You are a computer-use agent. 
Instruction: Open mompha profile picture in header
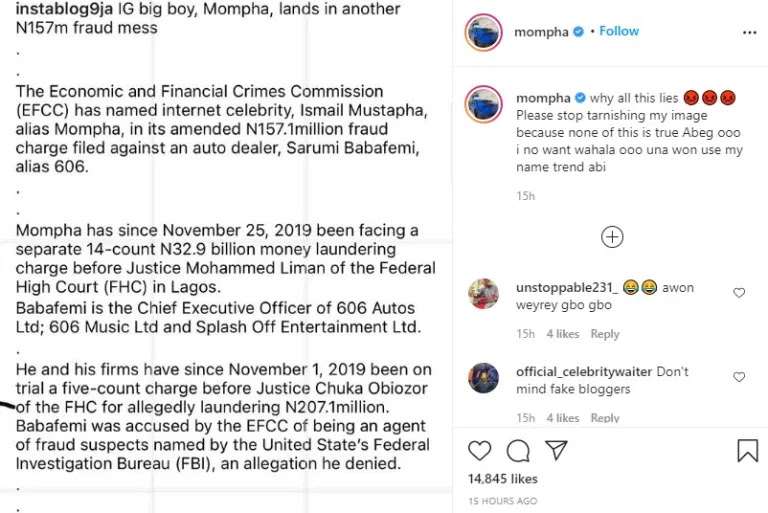pos(484,32)
